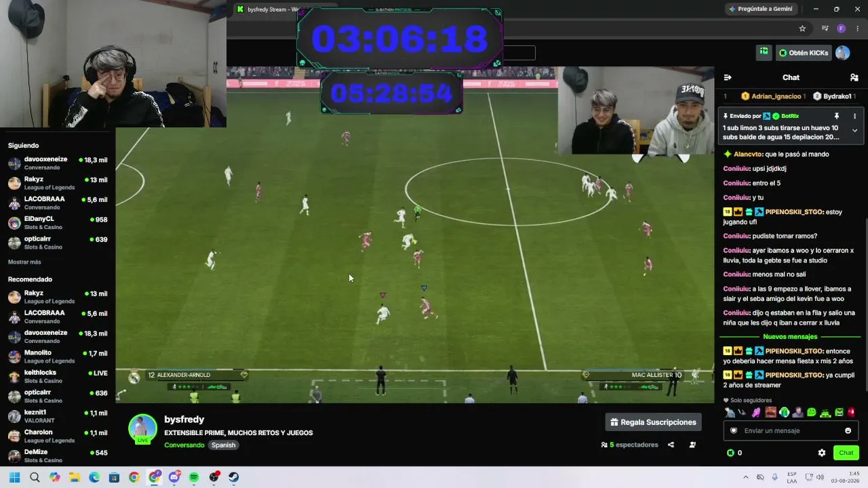Screen dimensions: 868x488
Task: Open ElDanyCL channel in sidebar
Action: (58, 223)
